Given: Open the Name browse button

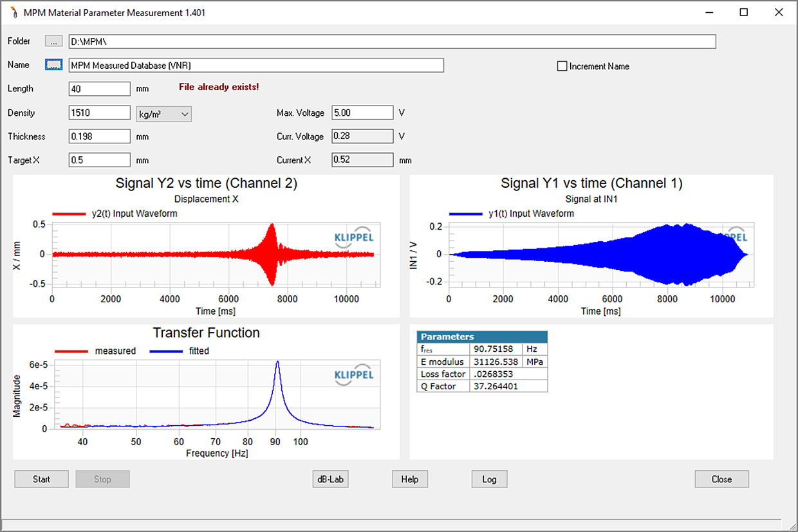Looking at the screenshot, I should point(53,65).
